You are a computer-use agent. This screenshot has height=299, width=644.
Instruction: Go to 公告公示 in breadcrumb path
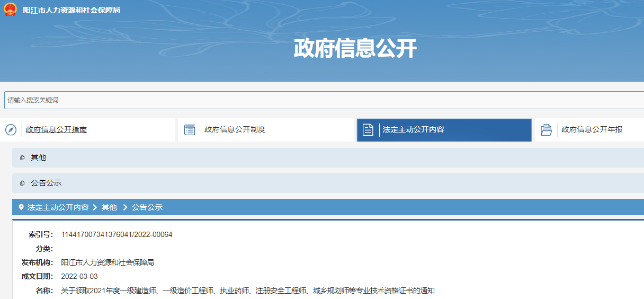(147, 207)
